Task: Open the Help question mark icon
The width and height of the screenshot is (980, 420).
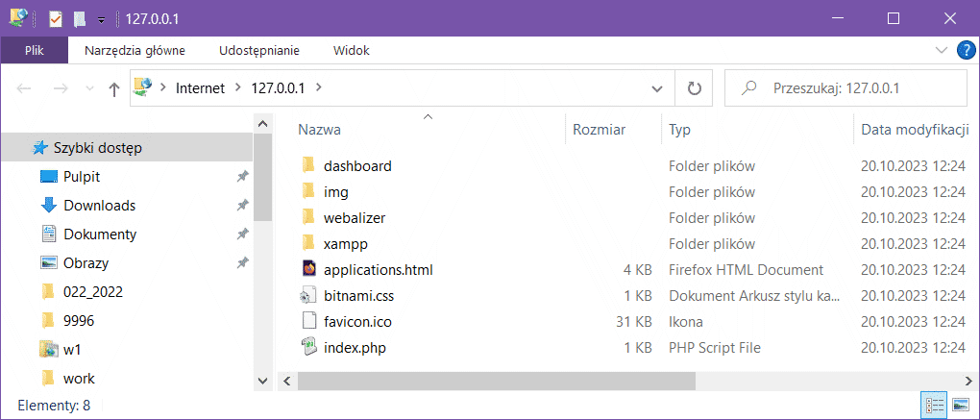Action: click(966, 50)
